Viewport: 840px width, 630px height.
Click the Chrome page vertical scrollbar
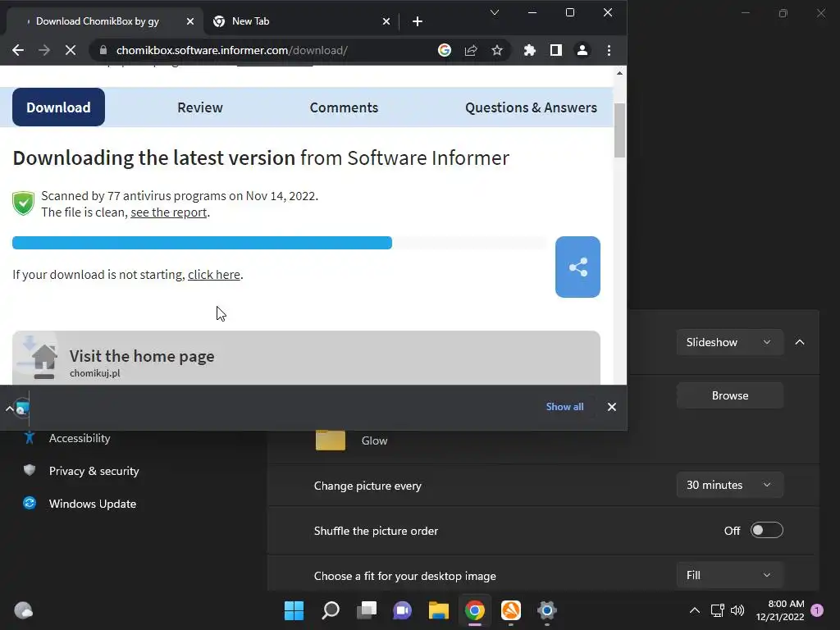point(620,131)
